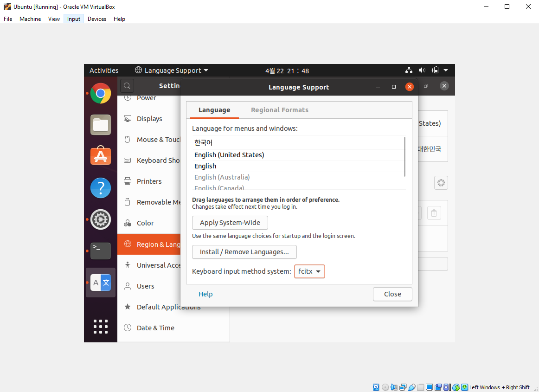539x392 pixels.
Task: Click the volume icon in top bar
Action: (422, 70)
